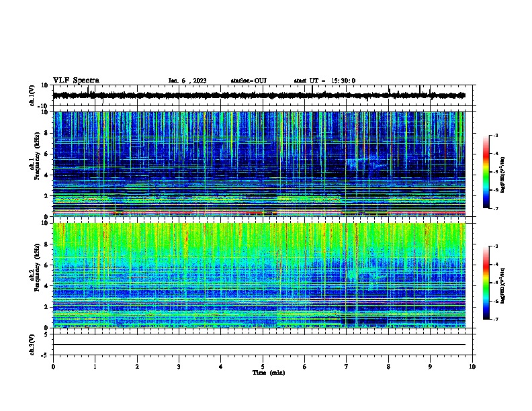Click the ch.1 frequency axis "8" kHz tick label
Image resolution: width=532 pixels, height=411 pixels.
tap(46, 133)
